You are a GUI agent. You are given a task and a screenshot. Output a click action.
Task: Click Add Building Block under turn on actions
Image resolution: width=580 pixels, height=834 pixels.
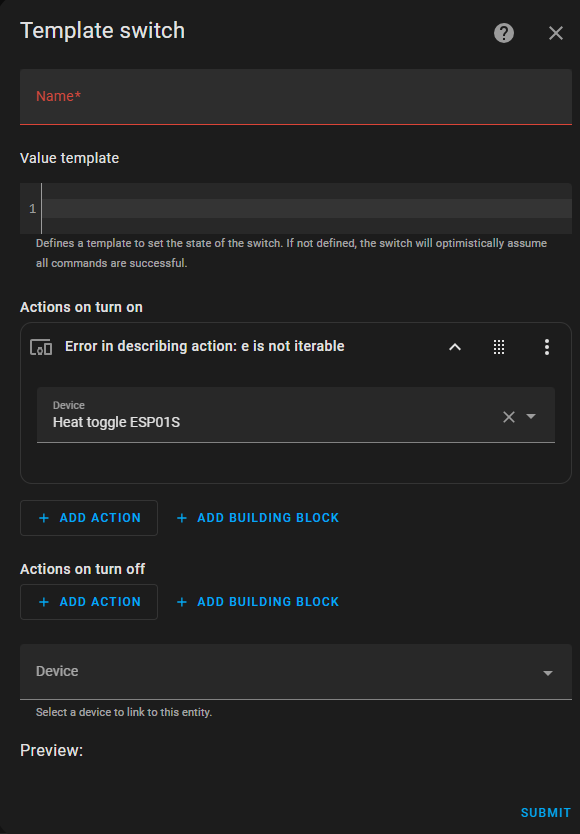click(x=258, y=518)
